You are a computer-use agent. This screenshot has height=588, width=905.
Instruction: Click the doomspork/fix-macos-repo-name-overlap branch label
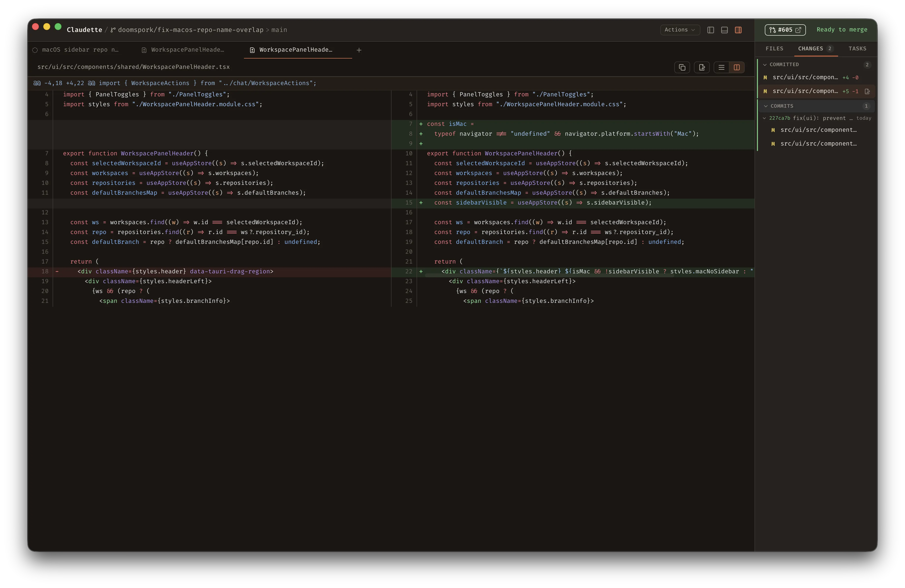191,30
